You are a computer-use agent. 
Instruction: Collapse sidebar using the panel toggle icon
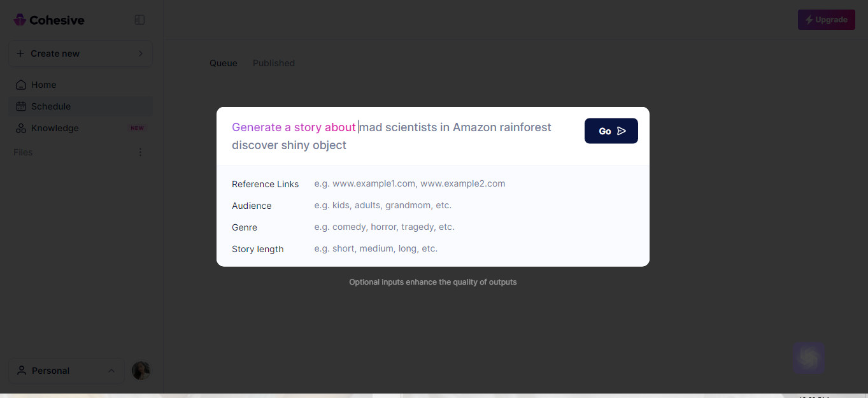tap(139, 20)
